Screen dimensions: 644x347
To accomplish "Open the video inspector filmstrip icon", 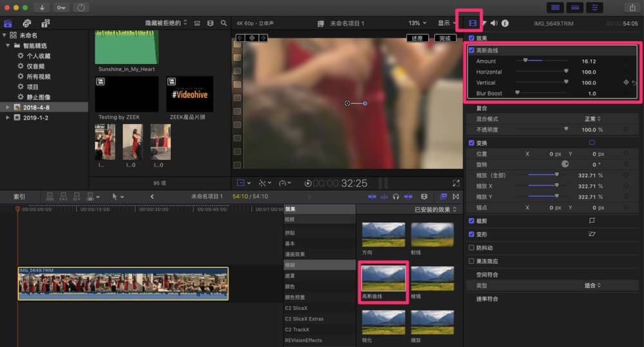I will pyautogui.click(x=473, y=23).
